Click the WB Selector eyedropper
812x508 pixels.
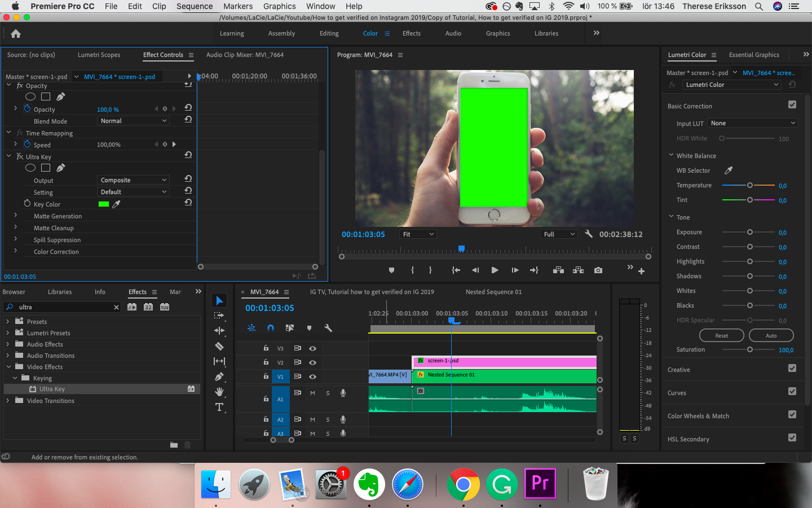click(729, 170)
